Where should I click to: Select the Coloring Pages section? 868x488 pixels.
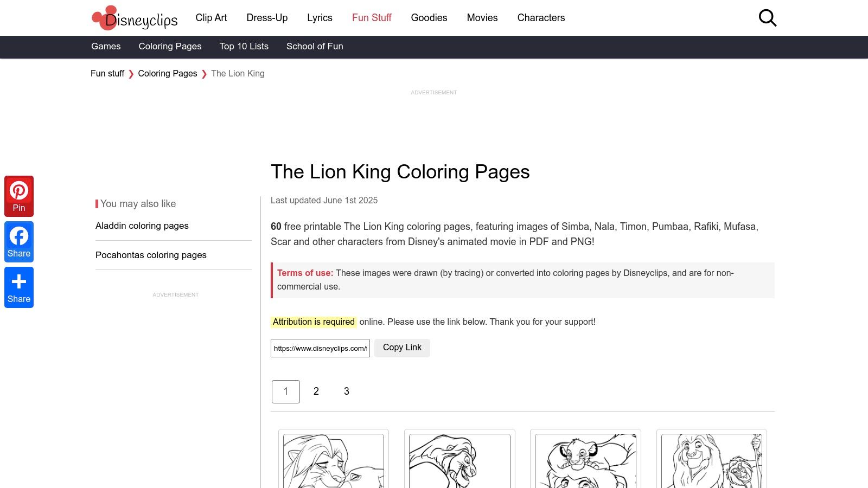pos(170,47)
